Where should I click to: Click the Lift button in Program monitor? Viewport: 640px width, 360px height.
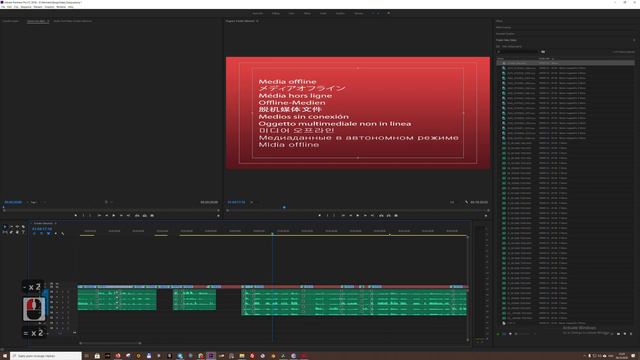point(381,216)
